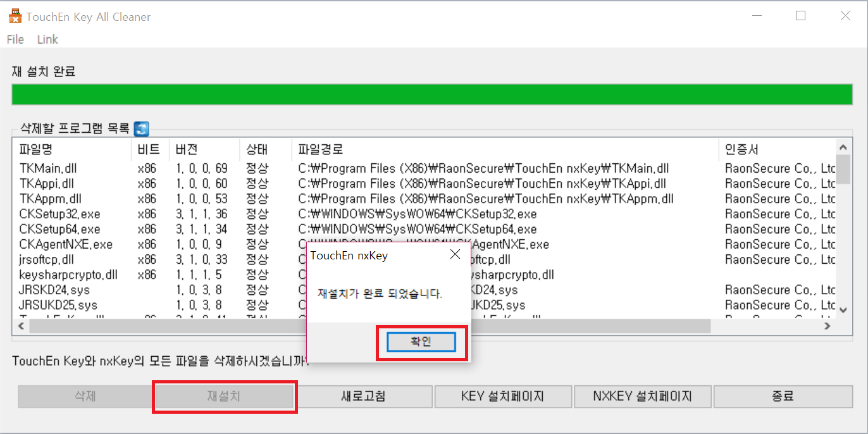Select the TKMain.dll row
Viewport: 868px width, 434px height.
coord(424,168)
